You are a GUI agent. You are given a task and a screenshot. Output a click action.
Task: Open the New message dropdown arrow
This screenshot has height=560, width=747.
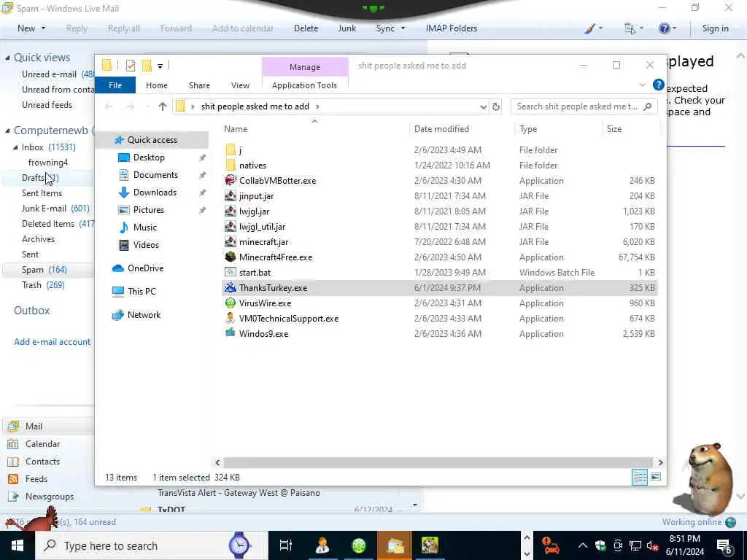click(43, 28)
